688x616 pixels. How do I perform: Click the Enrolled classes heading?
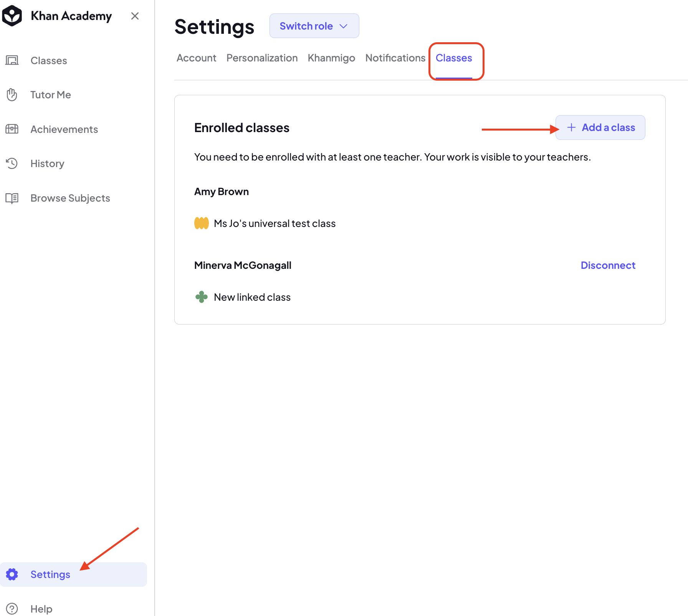click(242, 128)
